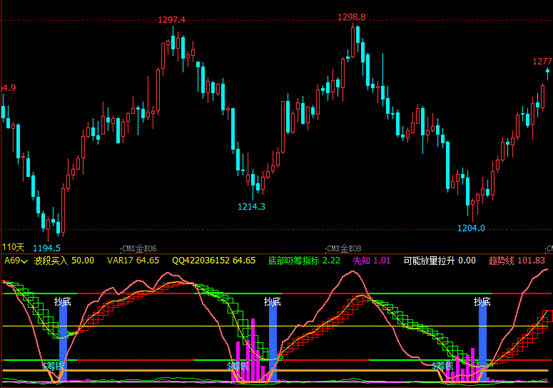Screen dimensions: 553x388
Task: Select the VAR17 64.65 indicator value
Action: click(133, 261)
